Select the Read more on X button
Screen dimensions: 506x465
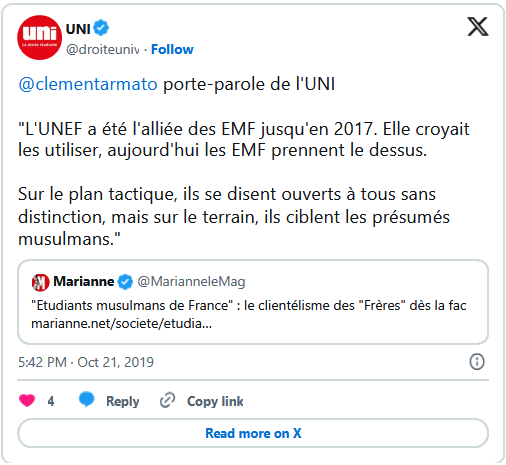pos(253,433)
